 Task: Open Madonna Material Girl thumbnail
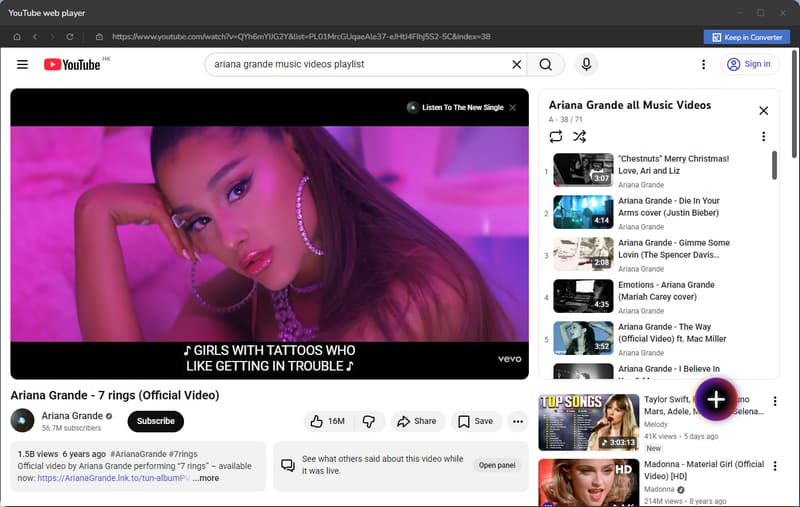point(588,483)
